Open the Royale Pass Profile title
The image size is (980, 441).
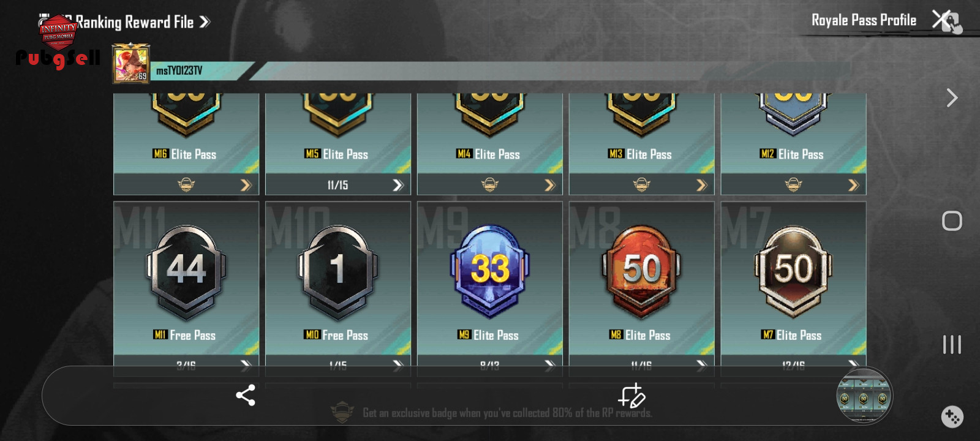coord(864,20)
